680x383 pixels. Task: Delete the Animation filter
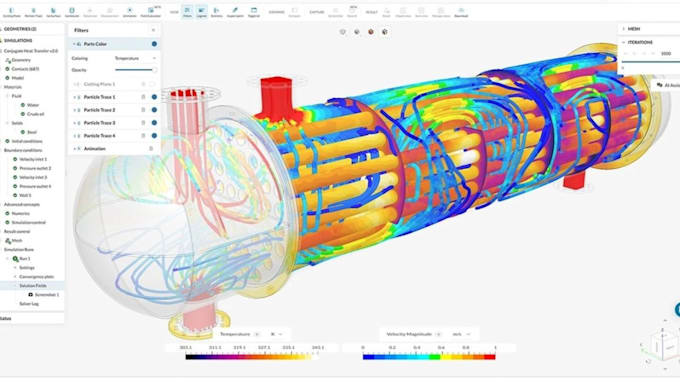coord(151,149)
